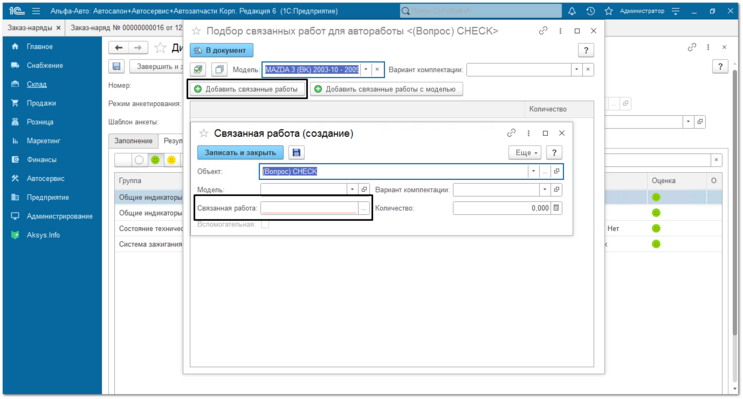Viewport: 743px width, 399px height.
Task: Star the Подбор связанных работ window
Action: coord(196,31)
